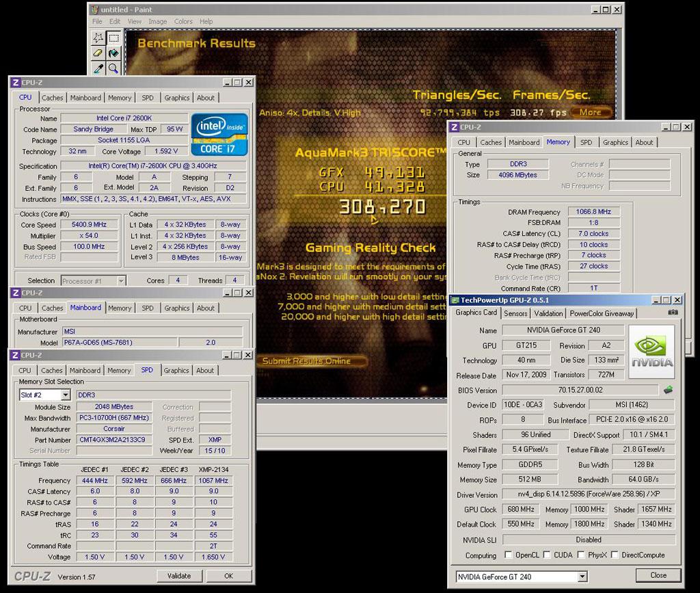Screen dimensions: 700x593
Task: Choose the Eraser tool in Paint
Action: click(x=98, y=53)
